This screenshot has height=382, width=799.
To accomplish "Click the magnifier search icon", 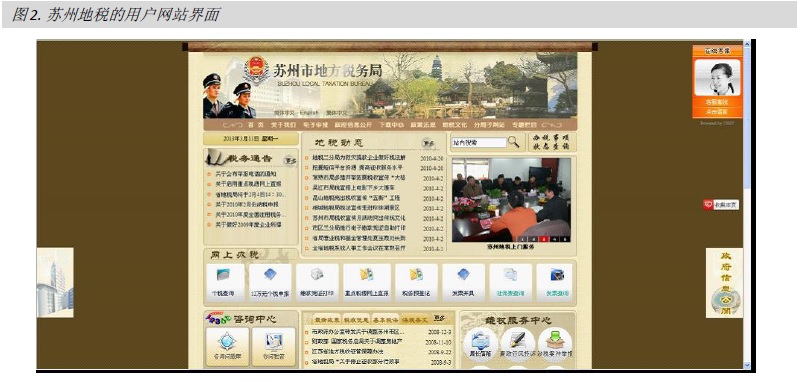I will point(514,142).
